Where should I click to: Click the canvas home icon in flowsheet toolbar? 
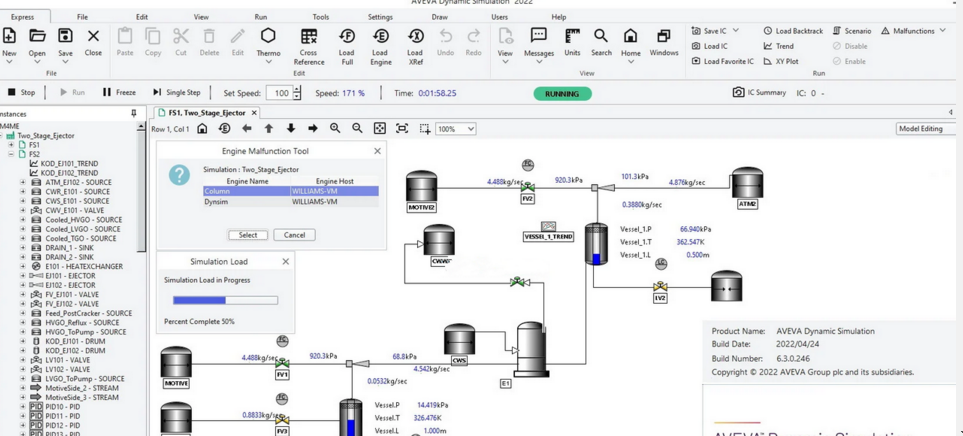click(x=202, y=128)
